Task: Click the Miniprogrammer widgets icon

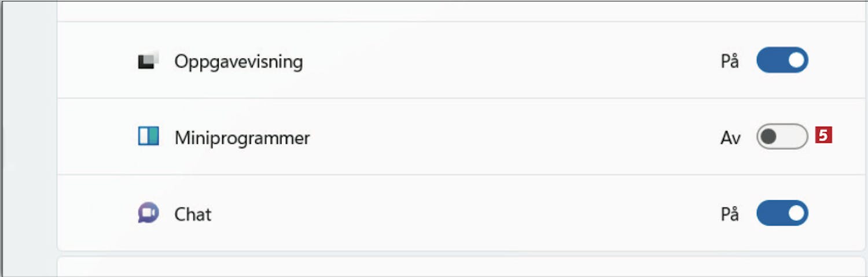Action: pyautogui.click(x=148, y=136)
